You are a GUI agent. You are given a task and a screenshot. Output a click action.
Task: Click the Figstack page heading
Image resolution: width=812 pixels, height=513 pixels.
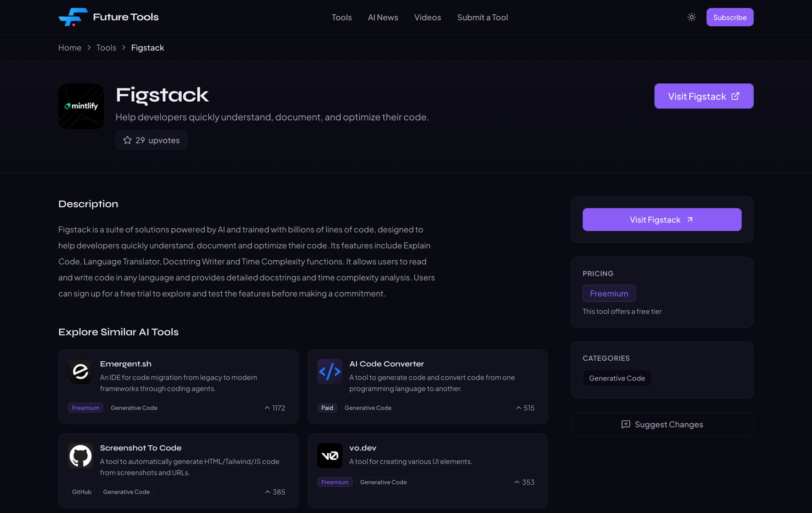162,95
